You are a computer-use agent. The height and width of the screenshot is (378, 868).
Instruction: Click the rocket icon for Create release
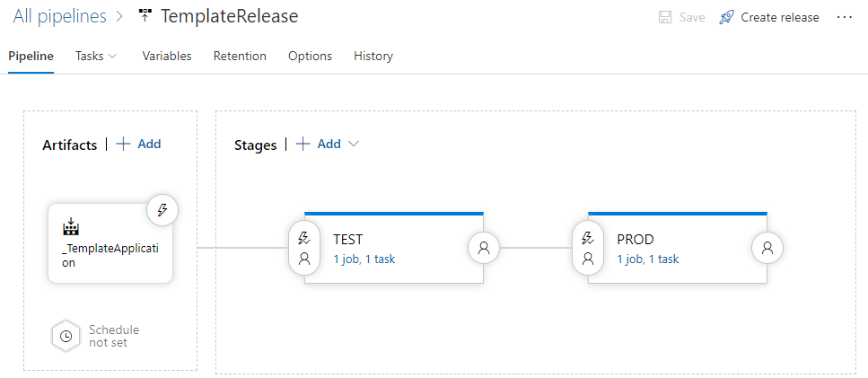coord(727,17)
